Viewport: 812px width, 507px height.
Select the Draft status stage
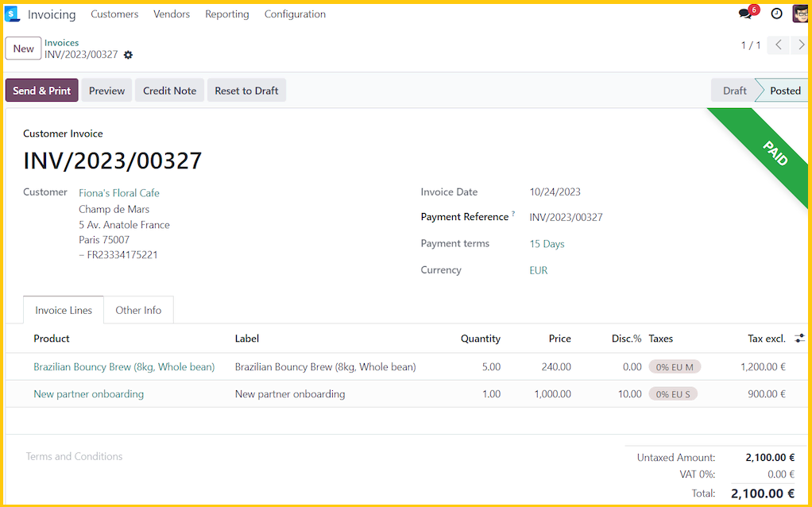[x=734, y=91]
